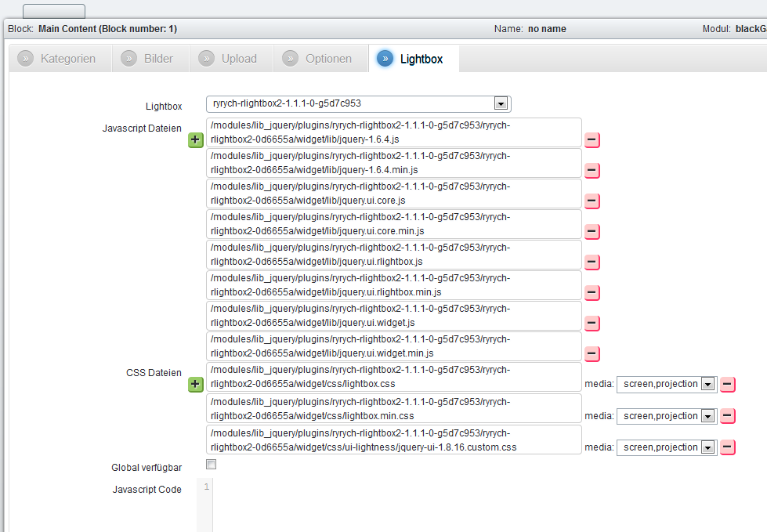Delete the jquery-ui-1.8.16.custom.css entry
767x532 pixels.
tap(728, 447)
